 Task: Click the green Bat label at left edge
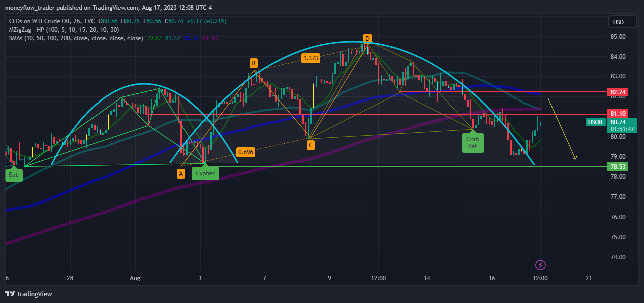pos(13,175)
